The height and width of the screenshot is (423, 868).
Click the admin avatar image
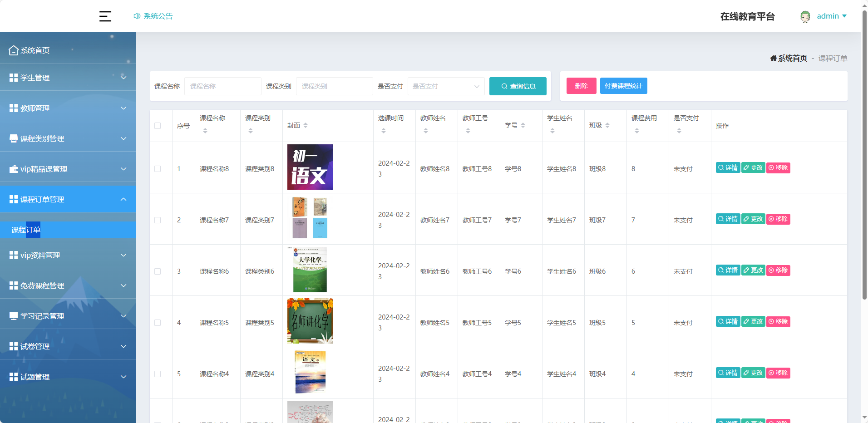point(805,16)
